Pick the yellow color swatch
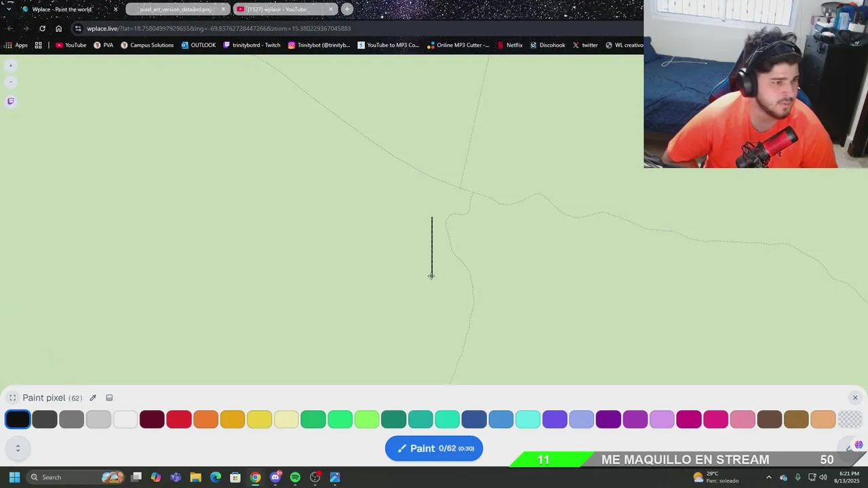This screenshot has width=868, height=488. click(259, 420)
